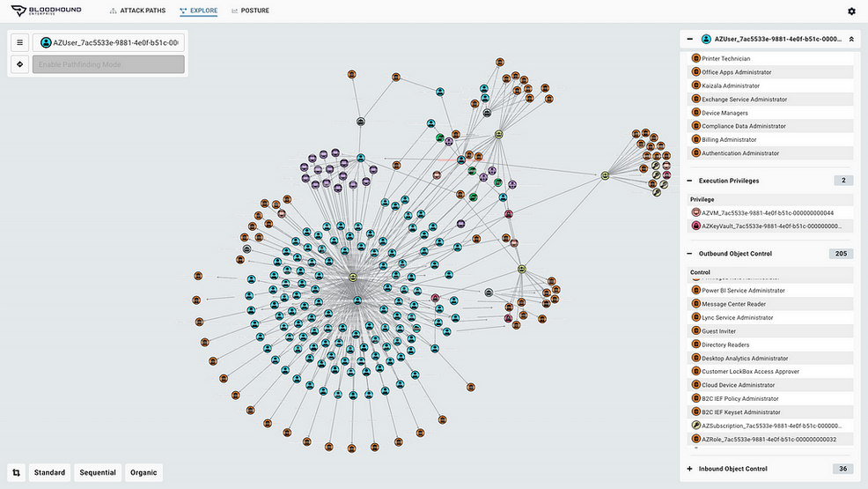Click the AZKeyVault lock icon
This screenshot has width=868, height=489.
(695, 226)
